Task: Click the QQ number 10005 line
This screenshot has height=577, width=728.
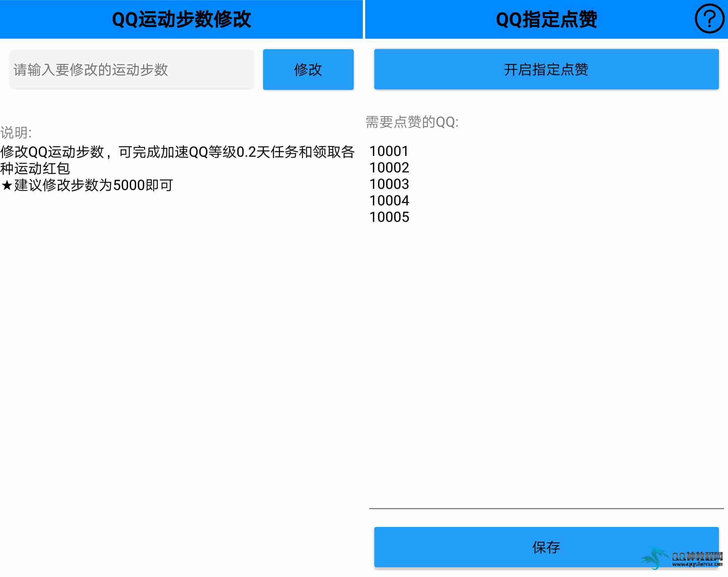Action: (389, 217)
